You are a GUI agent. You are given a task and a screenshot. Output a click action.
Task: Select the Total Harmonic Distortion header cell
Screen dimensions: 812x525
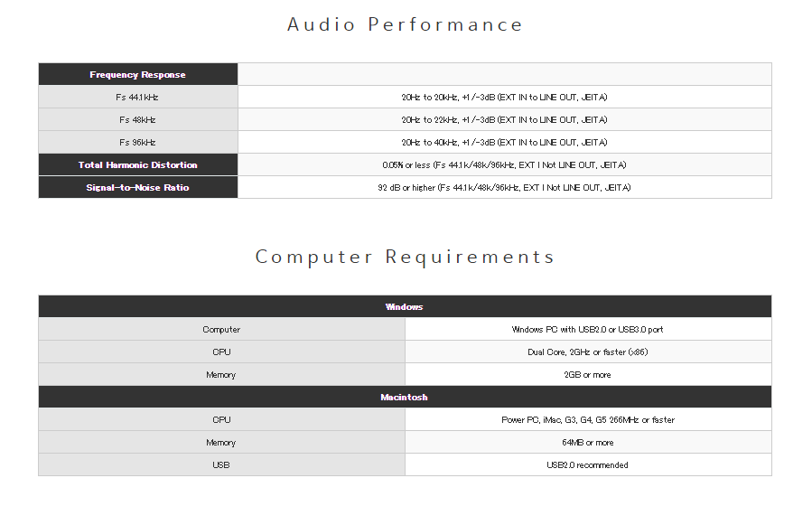click(138, 165)
